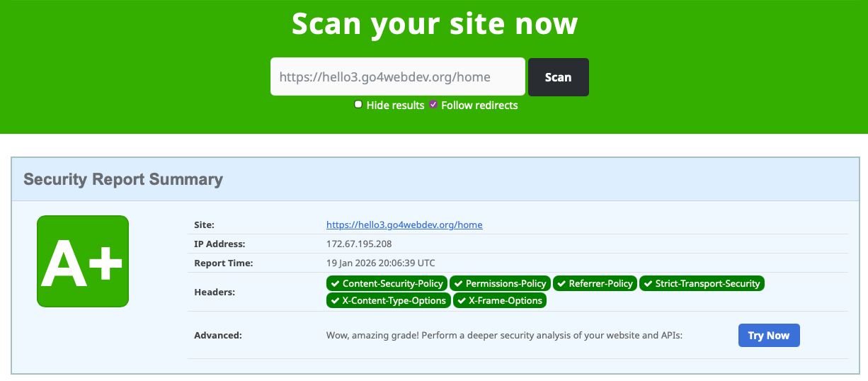Viewport: 868px width, 381px height.
Task: Open the hello3.go4webdev.org/home site link
Action: pos(404,224)
